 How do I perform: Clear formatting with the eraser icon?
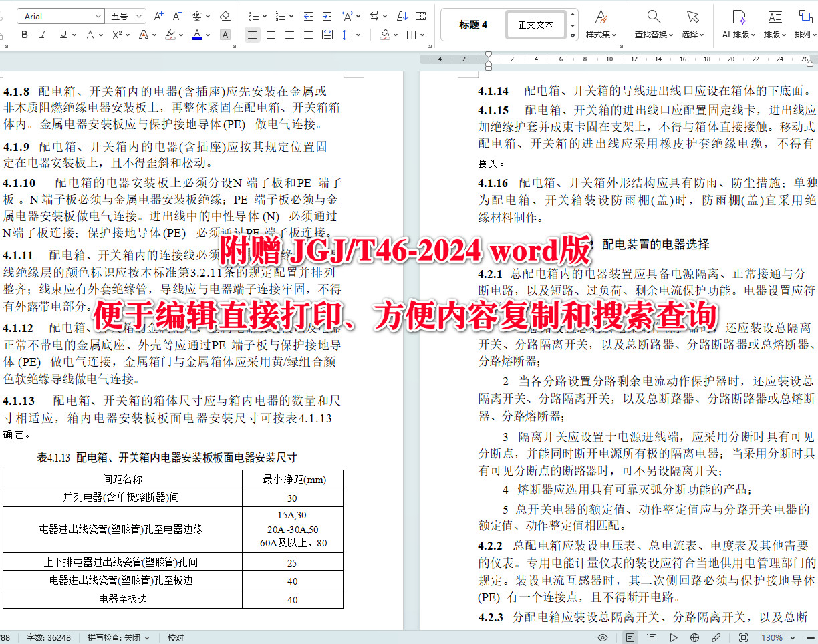pyautogui.click(x=225, y=15)
